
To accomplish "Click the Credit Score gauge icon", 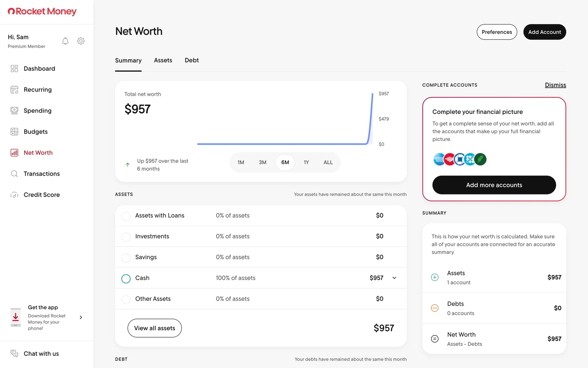I will point(14,195).
